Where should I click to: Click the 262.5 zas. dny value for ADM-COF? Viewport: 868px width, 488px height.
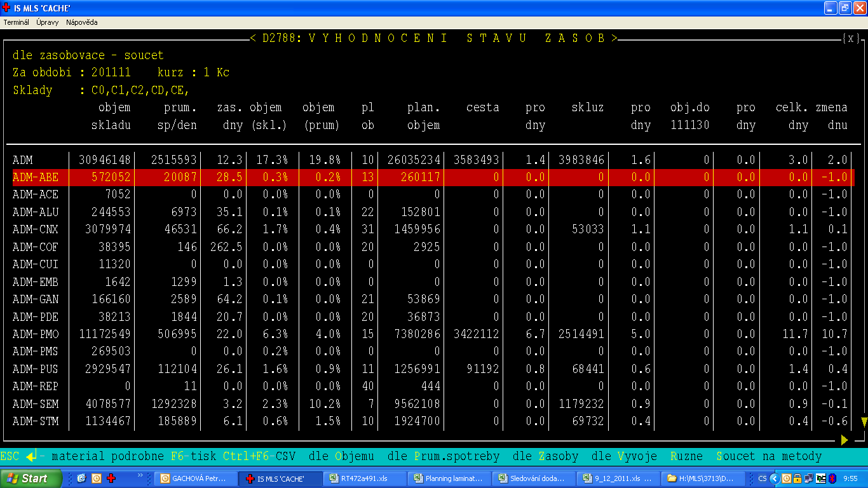coord(227,247)
